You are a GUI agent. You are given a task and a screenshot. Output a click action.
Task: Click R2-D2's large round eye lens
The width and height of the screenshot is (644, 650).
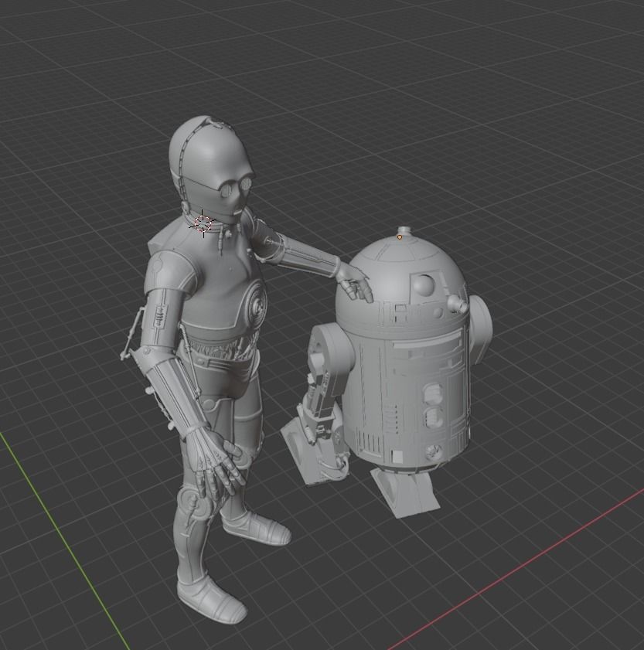click(x=424, y=284)
